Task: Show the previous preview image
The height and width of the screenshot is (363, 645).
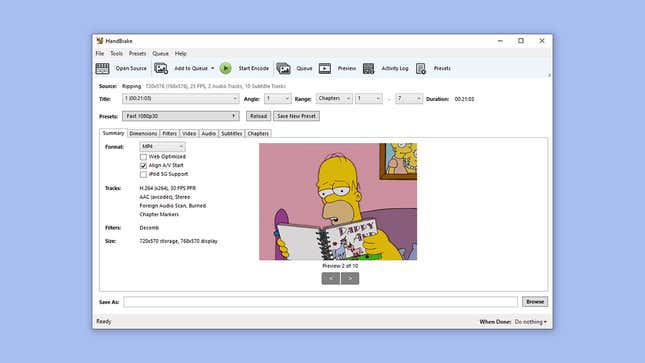Action: click(x=331, y=279)
